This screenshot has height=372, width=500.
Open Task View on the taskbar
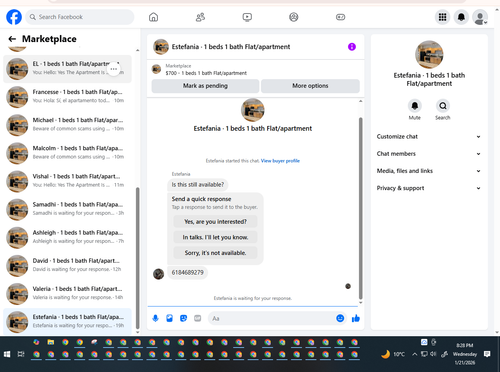tap(21, 354)
